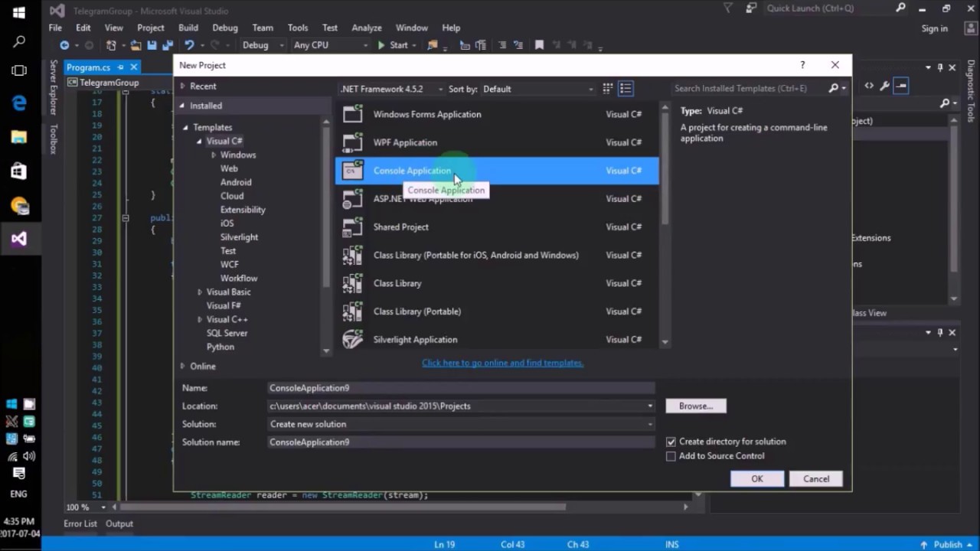Click the bookmark toolbar icon

tap(539, 45)
